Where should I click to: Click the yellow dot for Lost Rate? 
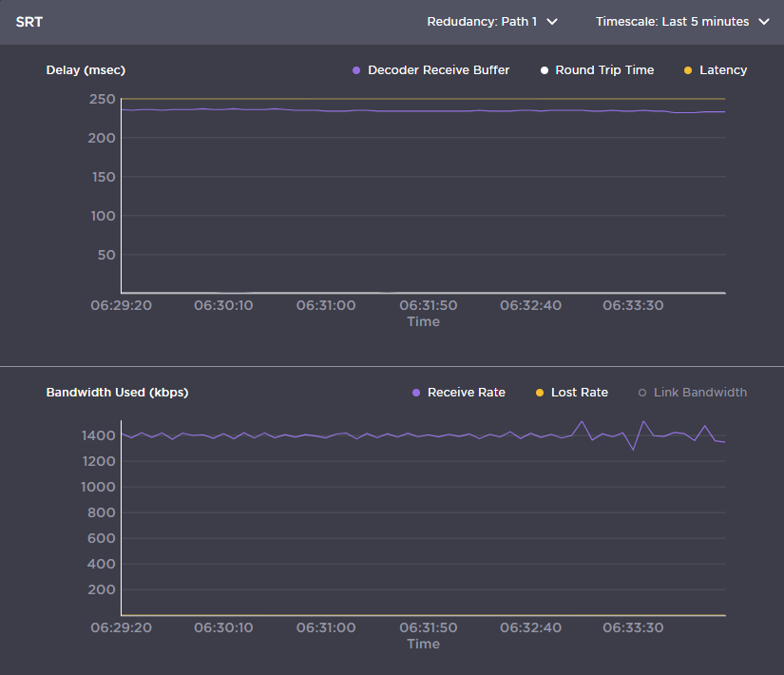click(x=540, y=393)
